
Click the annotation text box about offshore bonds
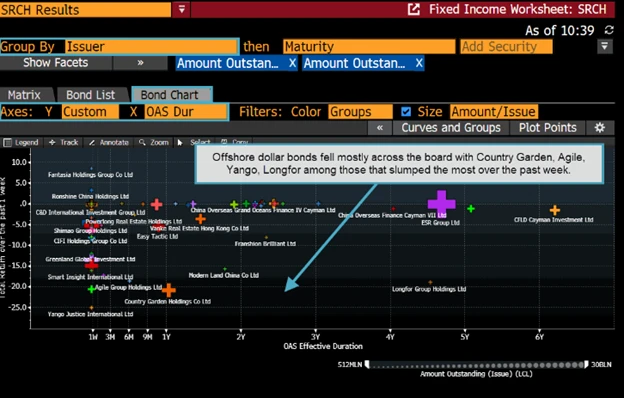pyautogui.click(x=399, y=164)
